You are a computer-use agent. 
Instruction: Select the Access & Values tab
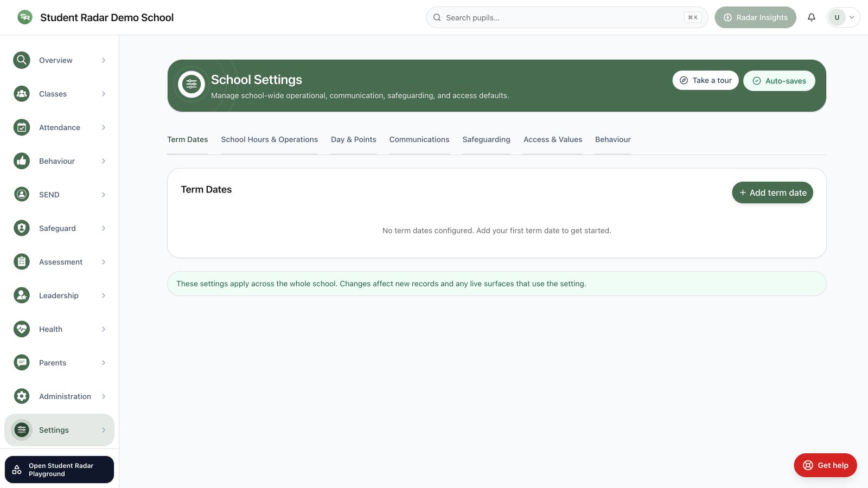pyautogui.click(x=553, y=139)
